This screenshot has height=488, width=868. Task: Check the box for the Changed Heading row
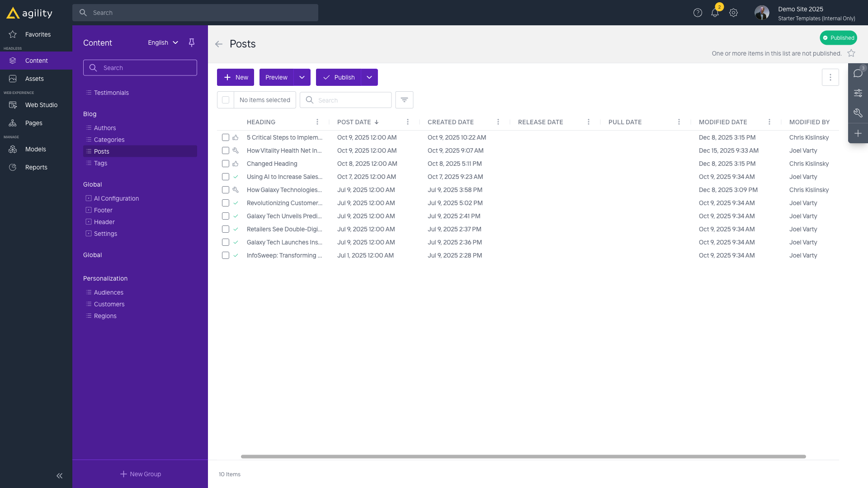click(226, 164)
